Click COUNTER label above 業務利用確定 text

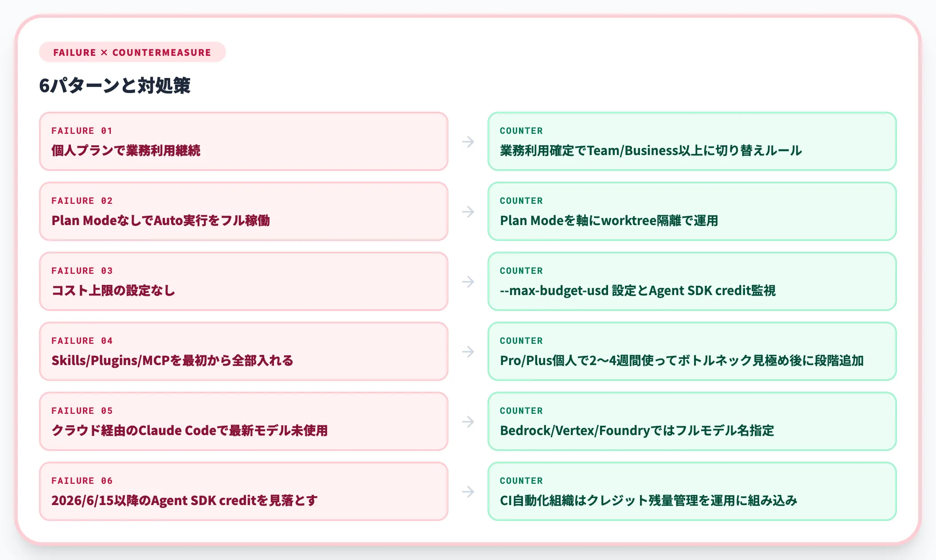521,131
